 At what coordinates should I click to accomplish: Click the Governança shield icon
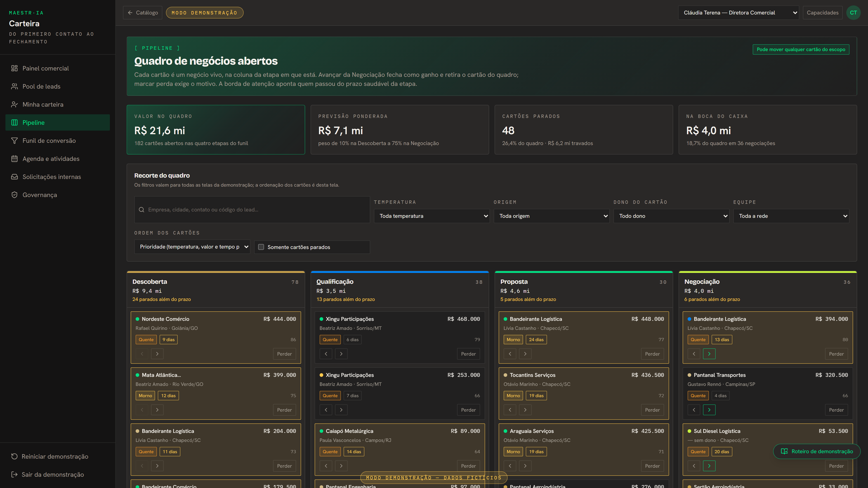click(x=14, y=195)
